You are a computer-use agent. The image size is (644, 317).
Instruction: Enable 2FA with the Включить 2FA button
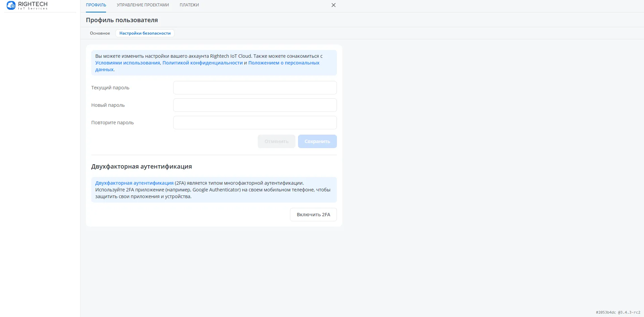(313, 215)
